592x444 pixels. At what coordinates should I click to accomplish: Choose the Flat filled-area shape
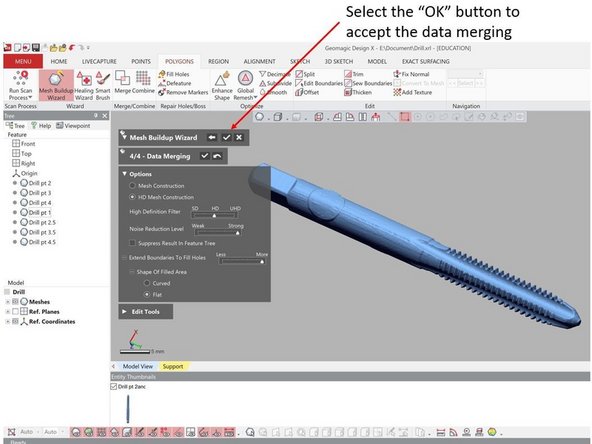click(x=146, y=294)
